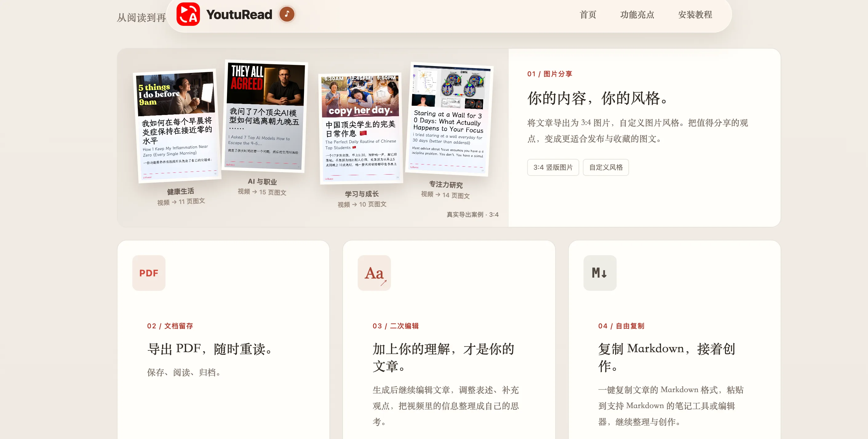Click the '02 / 文档留存' label
This screenshot has height=439, width=868.
point(170,326)
